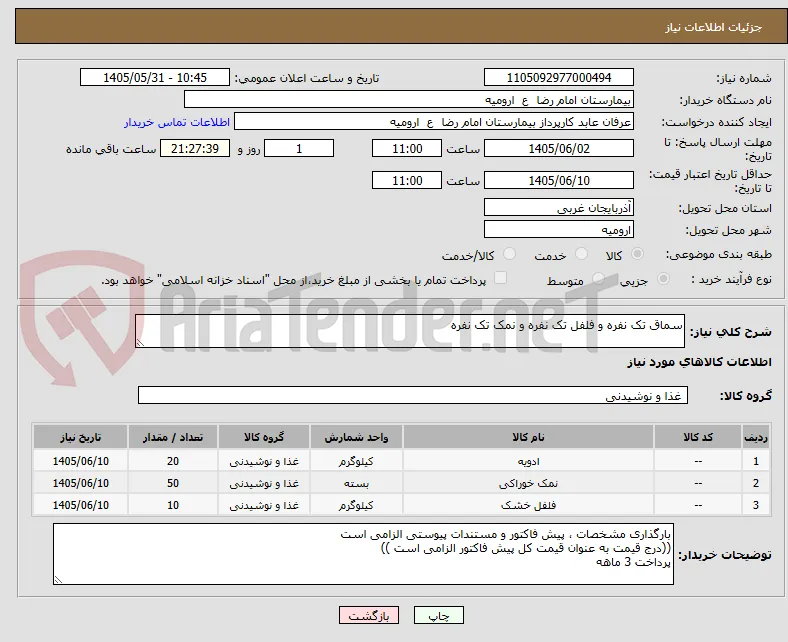
Task: Click the quantity 50 cell
Action: click(x=173, y=483)
